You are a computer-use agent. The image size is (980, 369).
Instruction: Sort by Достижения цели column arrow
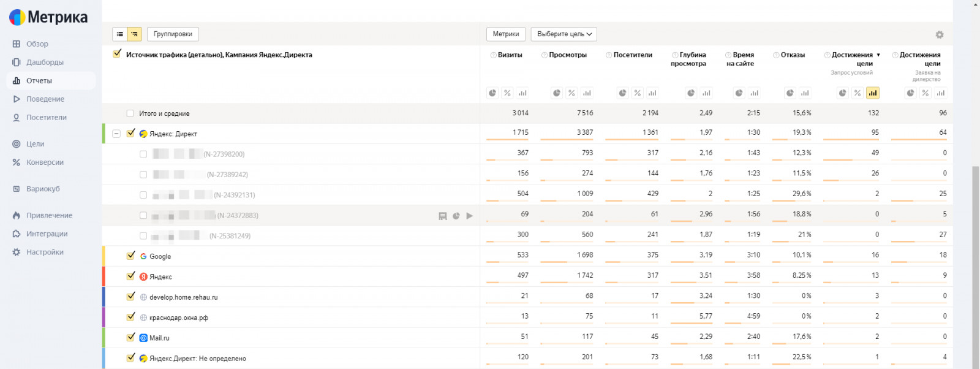pyautogui.click(x=878, y=55)
